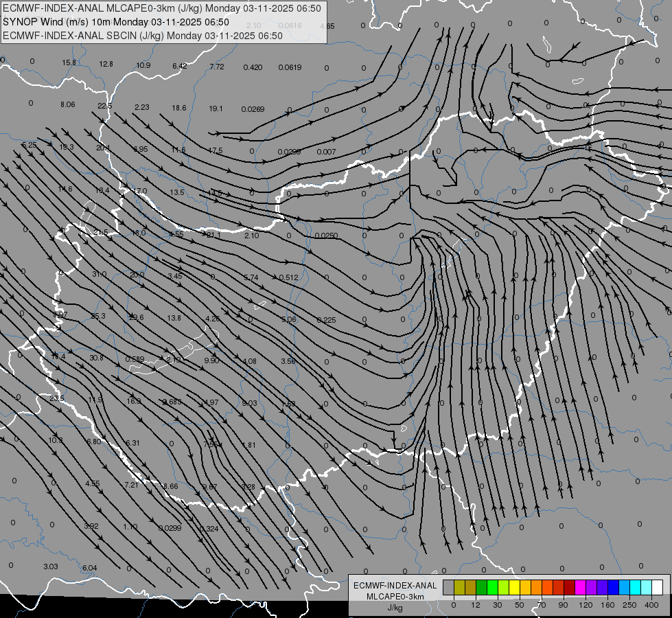Screen dimensions: 672x618
Task: Click the 'MLCAPE0-3km' legend label
Action: 395,597
